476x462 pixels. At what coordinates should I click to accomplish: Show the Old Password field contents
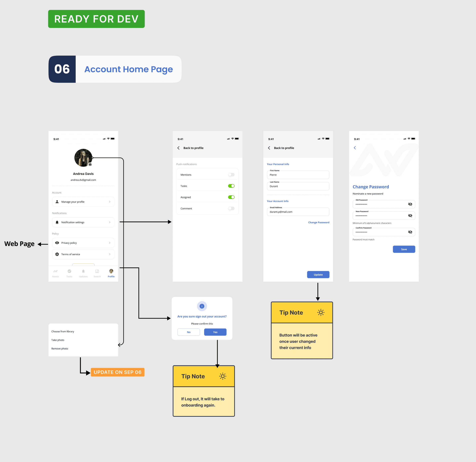410,204
